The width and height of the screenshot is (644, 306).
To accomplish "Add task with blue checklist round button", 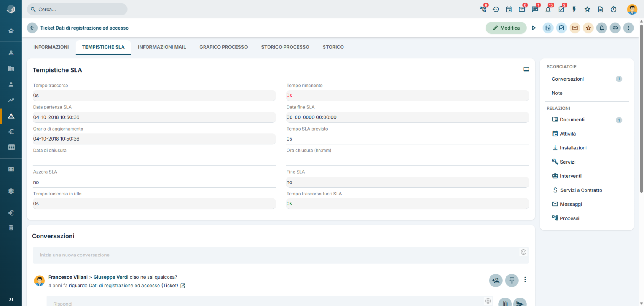I will 562,28.
